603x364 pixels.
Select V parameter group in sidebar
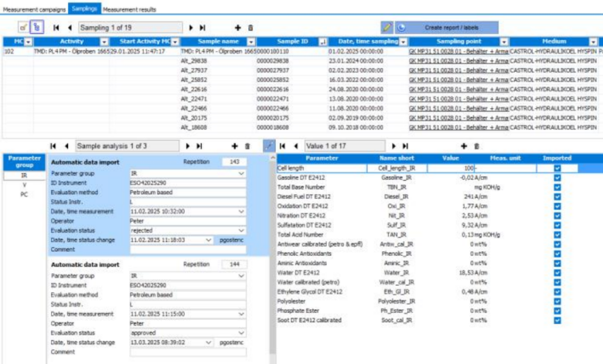24,185
